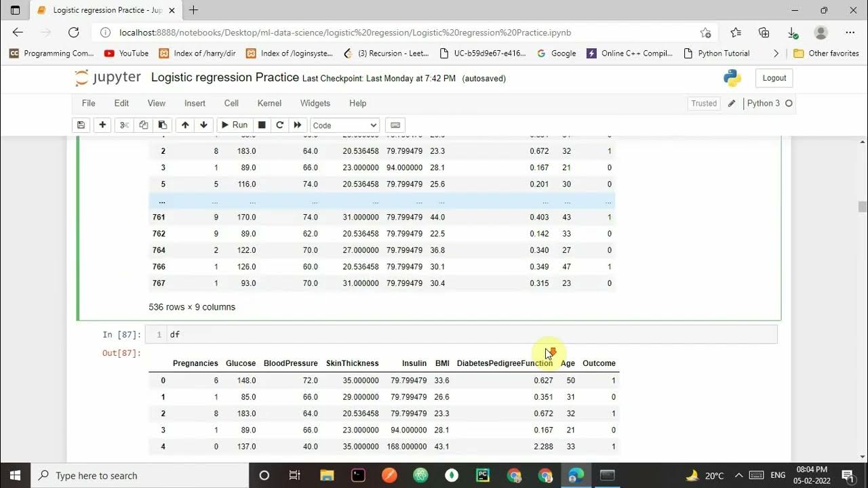Click the pencil edit mode icon
This screenshot has height=488, width=868.
[732, 104]
